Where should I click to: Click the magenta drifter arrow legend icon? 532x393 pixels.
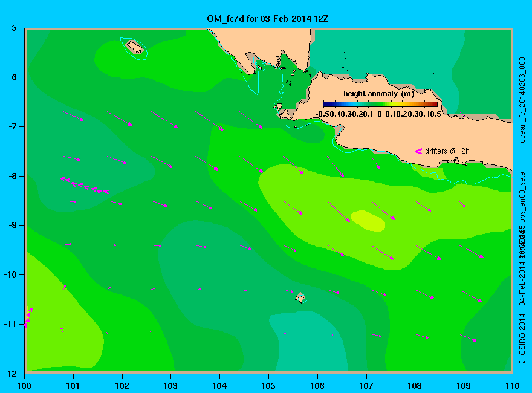click(x=418, y=151)
